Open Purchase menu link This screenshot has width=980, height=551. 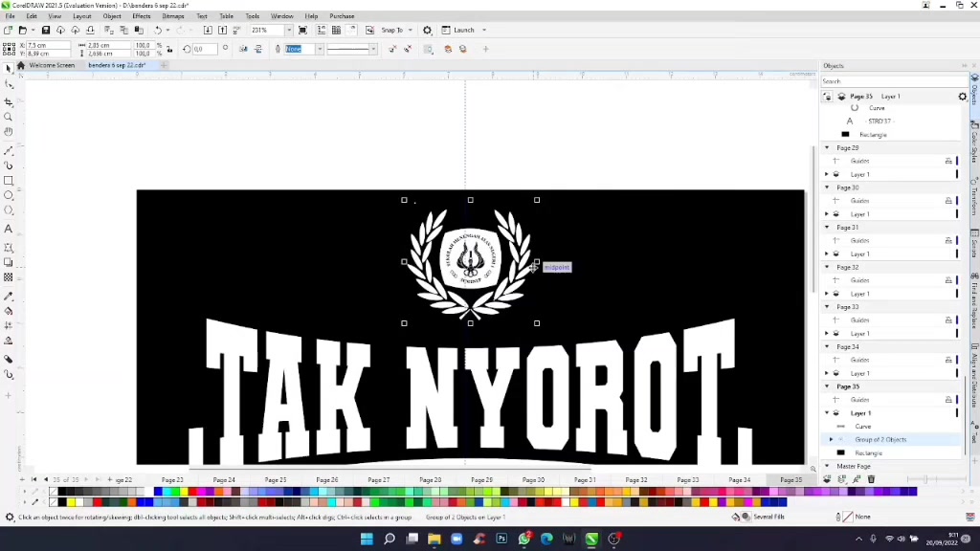pyautogui.click(x=342, y=16)
